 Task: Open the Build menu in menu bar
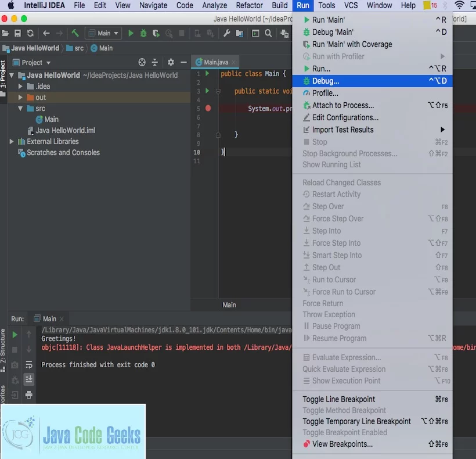[280, 5]
